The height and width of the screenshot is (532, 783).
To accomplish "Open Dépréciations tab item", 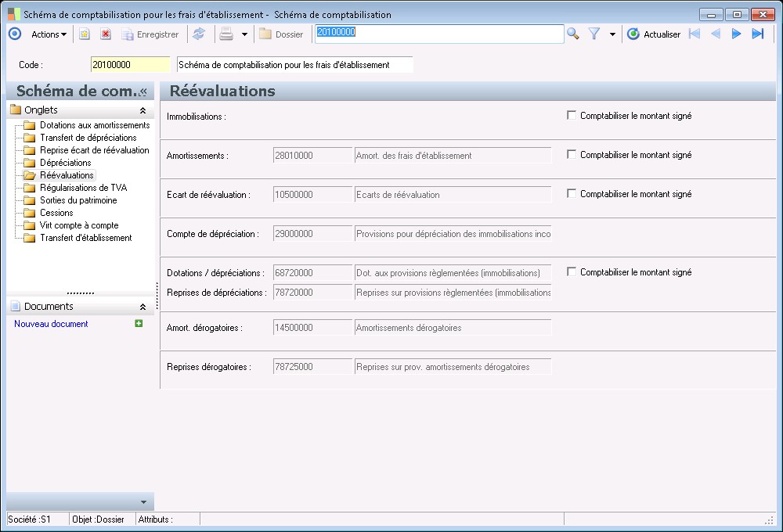I will pos(66,163).
